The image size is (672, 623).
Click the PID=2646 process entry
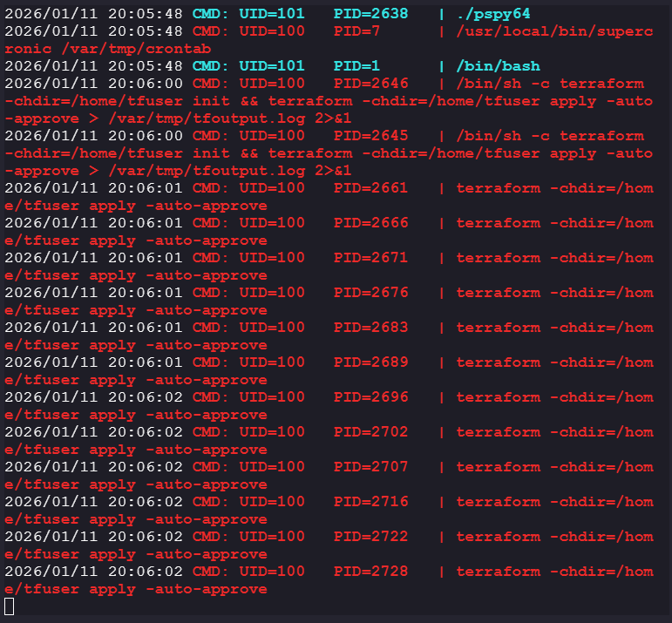(x=370, y=84)
